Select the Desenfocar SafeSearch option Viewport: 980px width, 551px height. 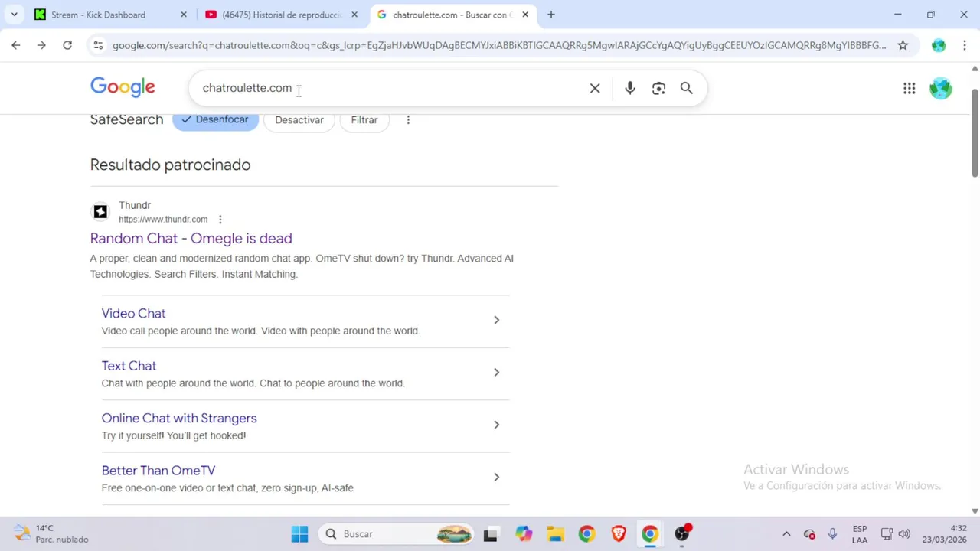[x=215, y=120]
